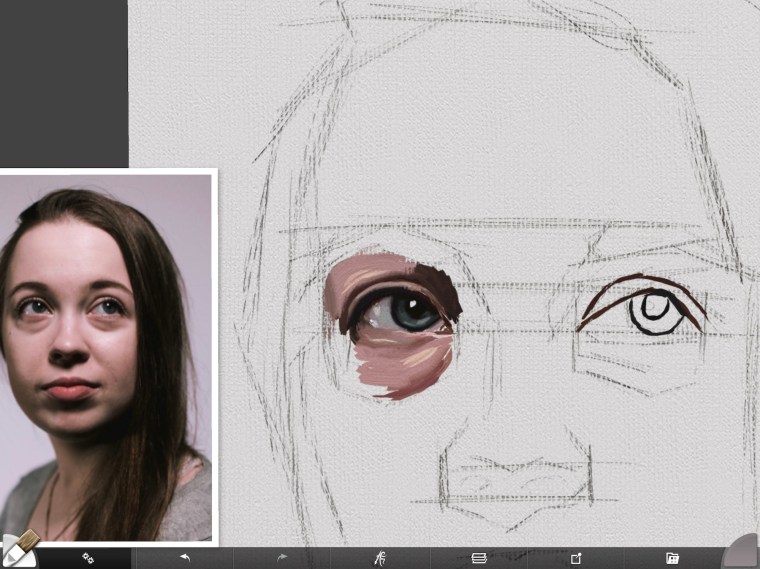Open the ArtRage main menu icon
Viewport: 760px width, 569px height.
[x=380, y=558]
